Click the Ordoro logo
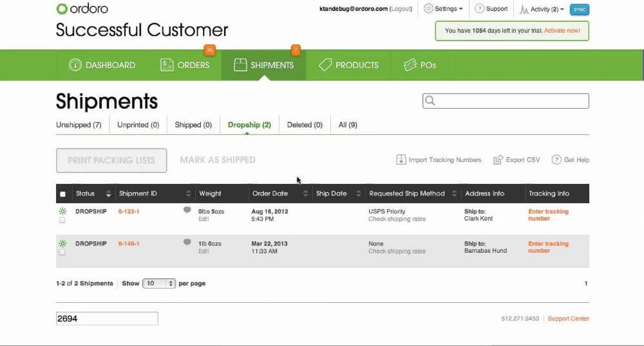Screen dimensions: 644x346 82,8
